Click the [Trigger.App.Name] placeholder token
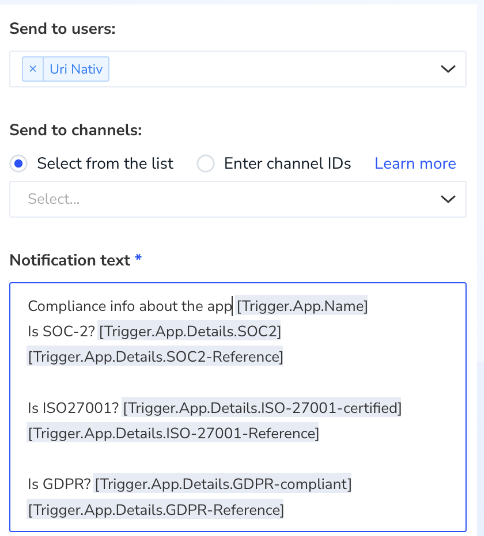 tap(302, 306)
